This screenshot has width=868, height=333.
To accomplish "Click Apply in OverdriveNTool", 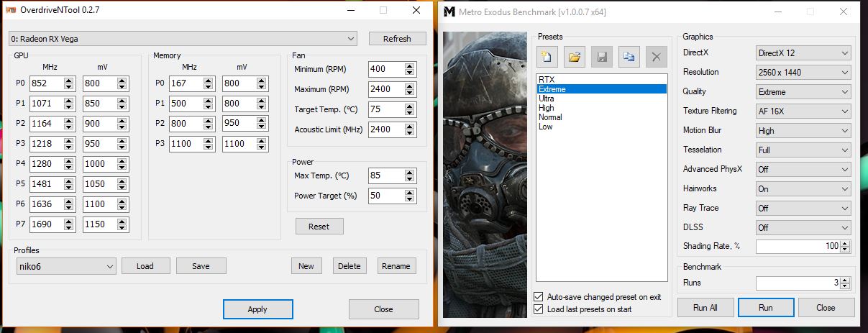I will [257, 309].
